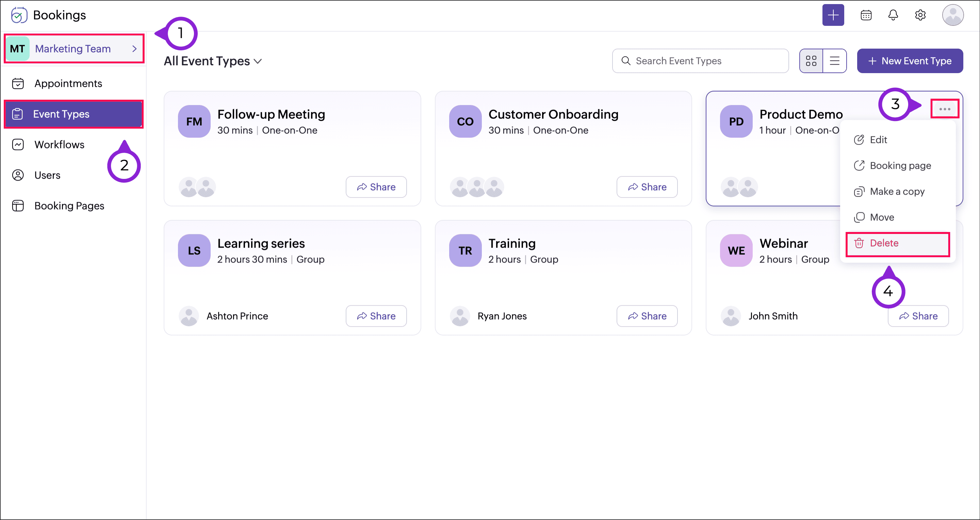Click the user profile avatar

tap(952, 15)
